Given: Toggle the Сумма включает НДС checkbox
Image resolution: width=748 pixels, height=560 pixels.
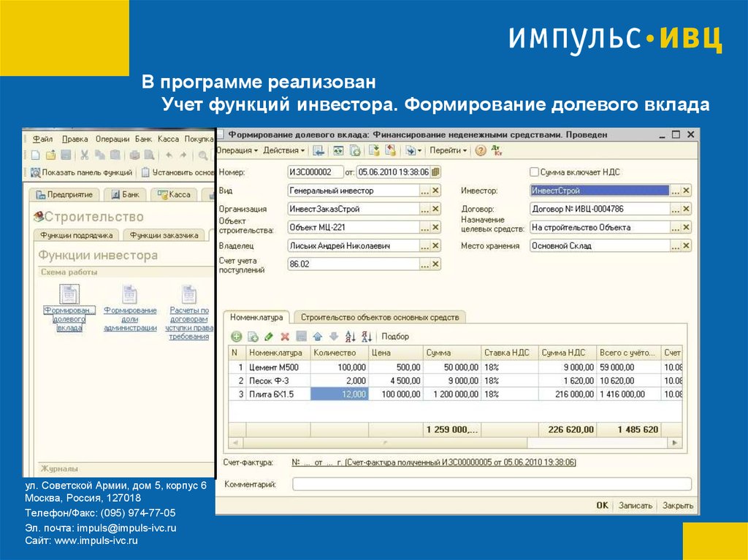Looking at the screenshot, I should pyautogui.click(x=534, y=172).
